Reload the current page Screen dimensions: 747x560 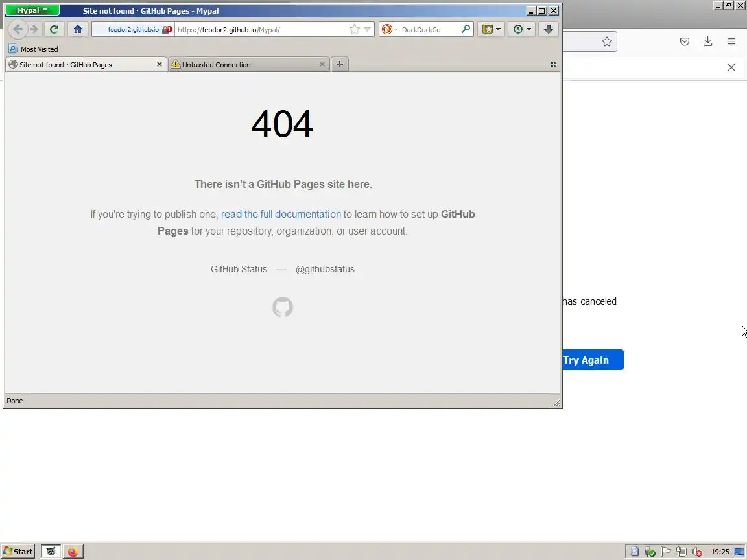[x=54, y=30]
